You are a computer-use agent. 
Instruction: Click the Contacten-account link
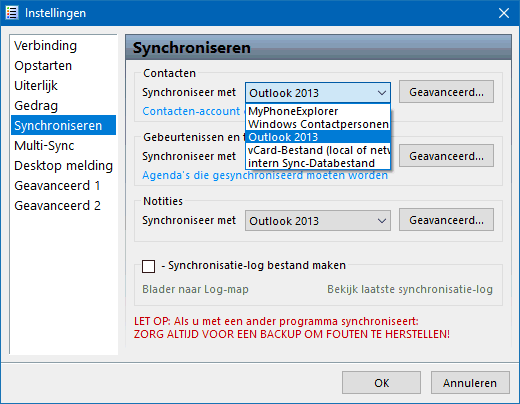pyautogui.click(x=191, y=111)
